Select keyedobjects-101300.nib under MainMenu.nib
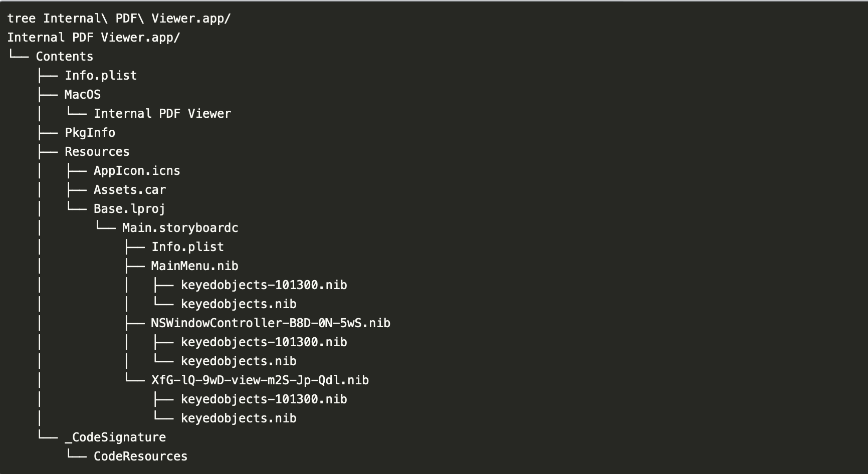Screen dimensions: 868x474 click(x=264, y=285)
